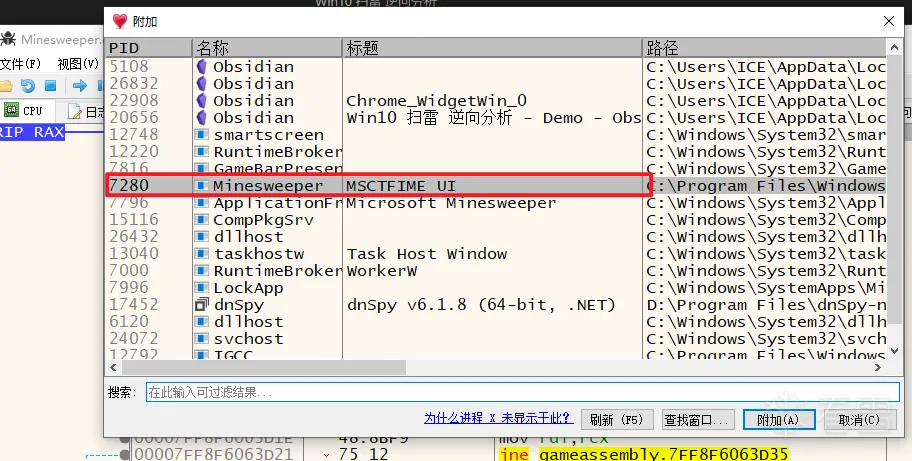Click the heart icon in attach dialog title
912x461 pixels.
click(120, 22)
